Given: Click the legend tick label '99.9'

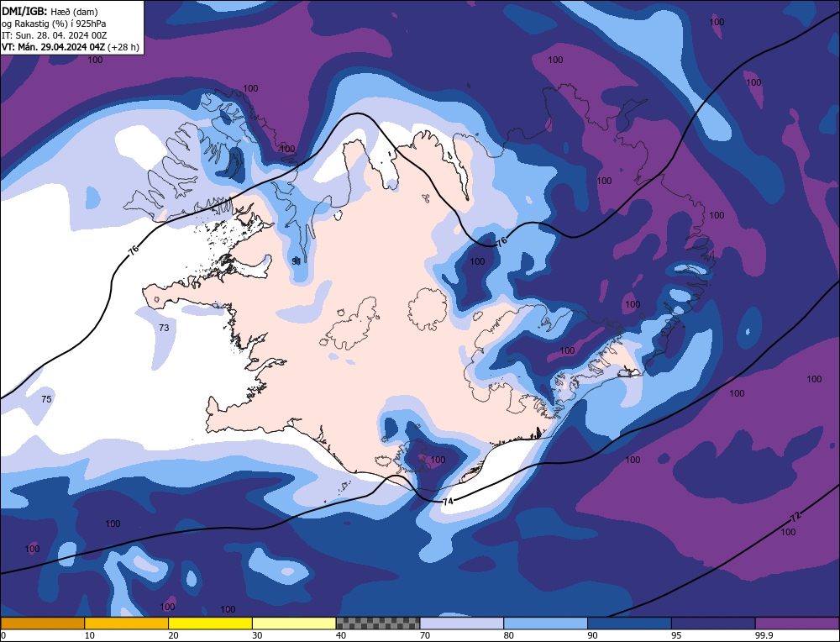Looking at the screenshot, I should 763,635.
